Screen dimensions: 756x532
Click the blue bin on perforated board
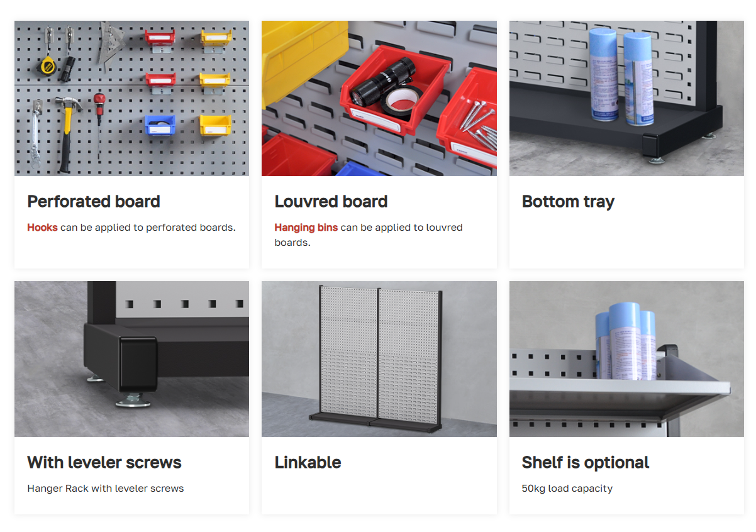point(160,127)
